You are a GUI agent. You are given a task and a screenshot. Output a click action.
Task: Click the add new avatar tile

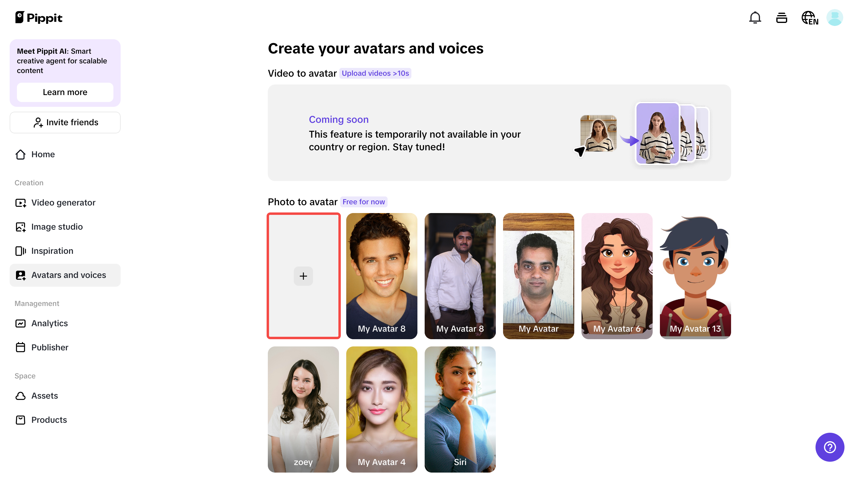(x=303, y=276)
